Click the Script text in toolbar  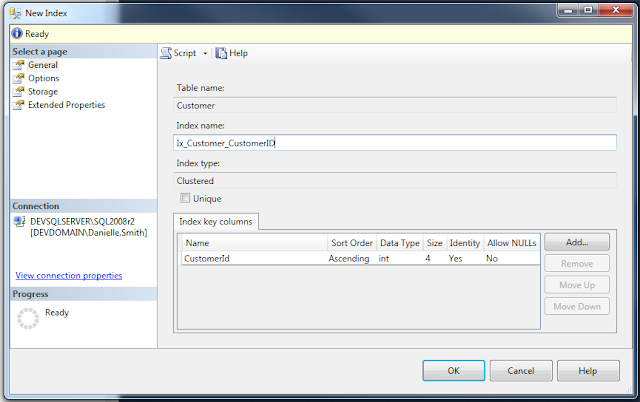[x=185, y=53]
